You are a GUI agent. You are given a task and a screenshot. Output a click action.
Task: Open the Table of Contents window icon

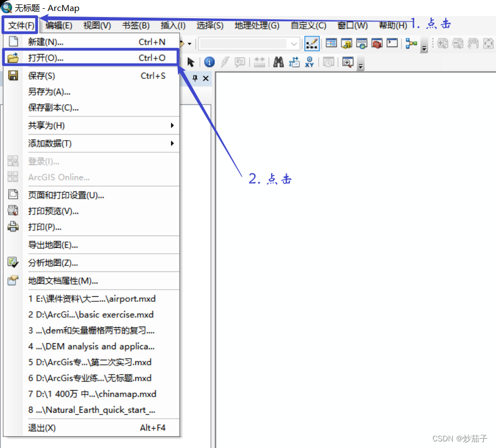(331, 43)
